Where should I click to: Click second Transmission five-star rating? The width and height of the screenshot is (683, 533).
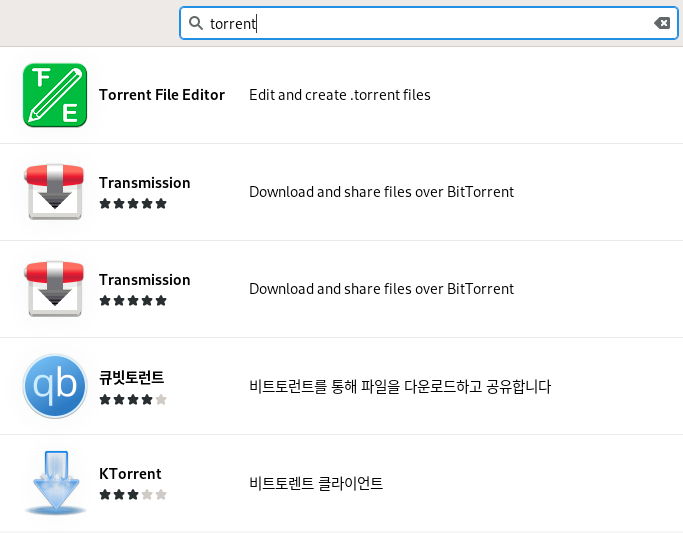133,300
